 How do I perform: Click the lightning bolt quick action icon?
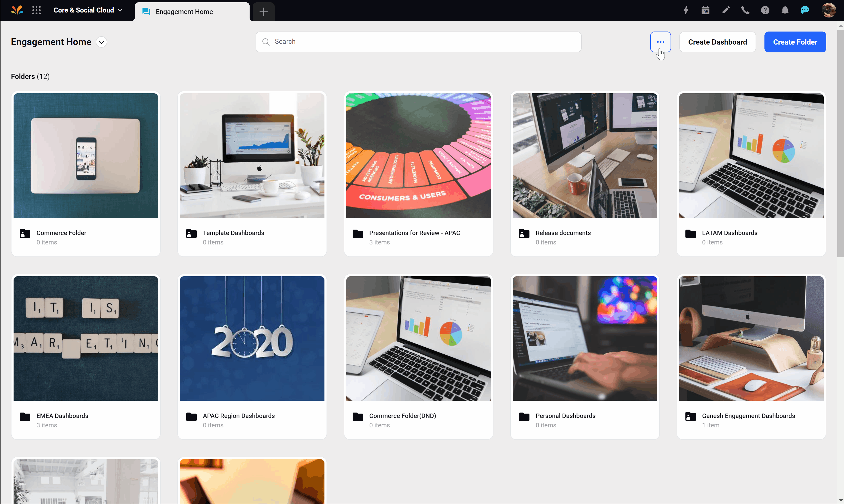coord(686,11)
